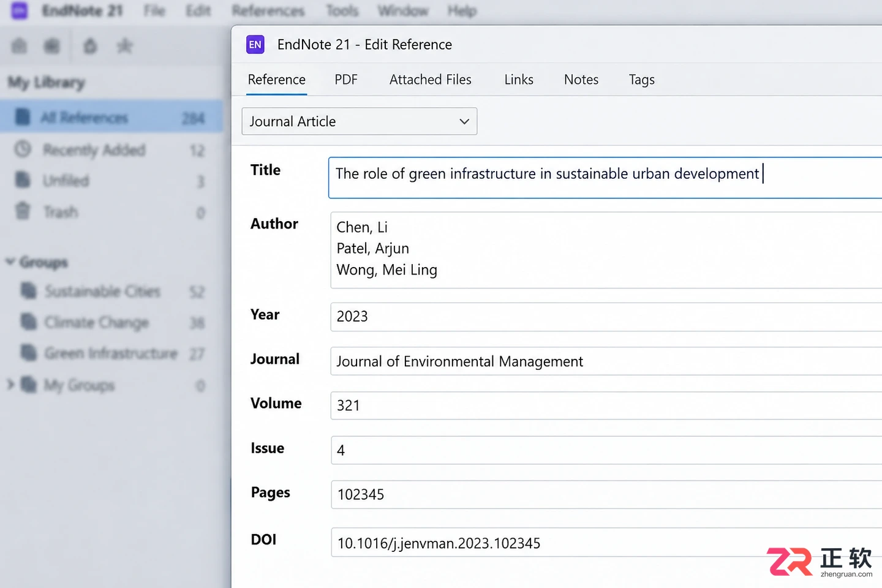Open the Edit menu

pos(198,10)
